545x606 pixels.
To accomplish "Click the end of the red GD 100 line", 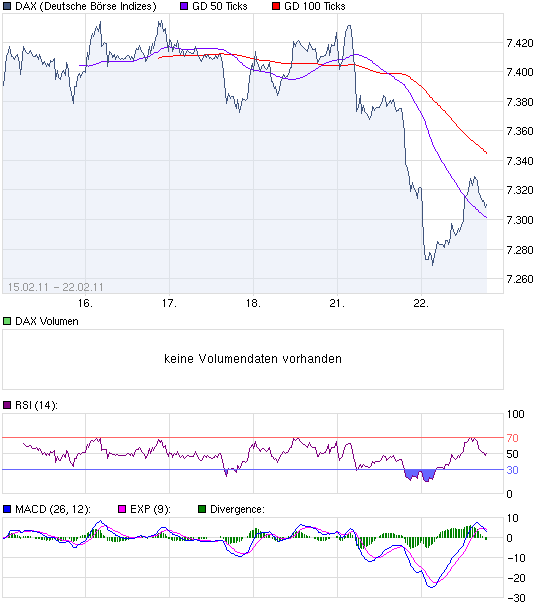I will point(486,153).
